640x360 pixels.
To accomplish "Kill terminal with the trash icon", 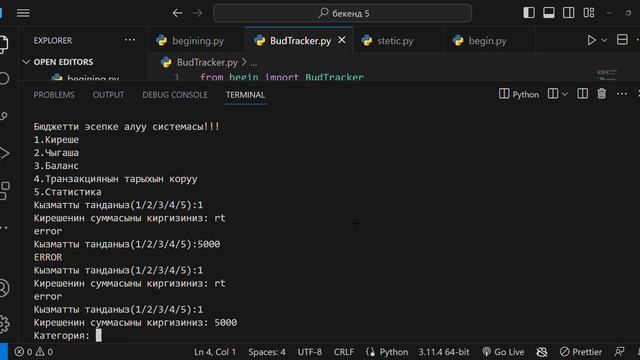I will [x=602, y=94].
